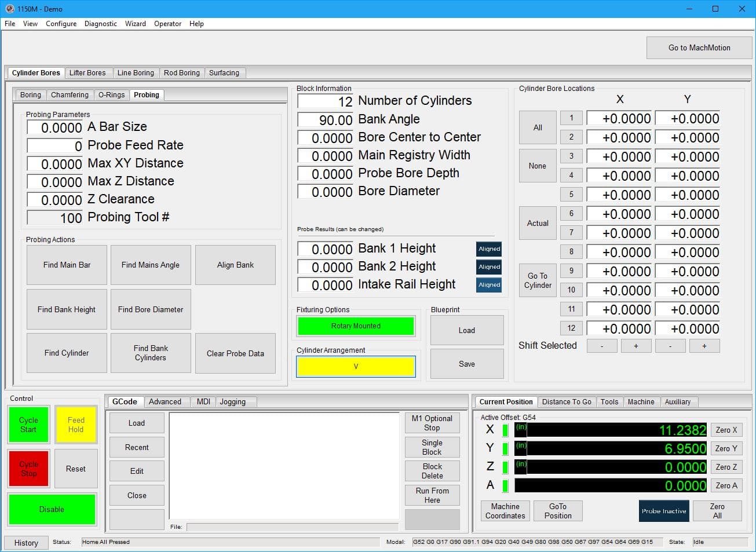Image resolution: width=756 pixels, height=552 pixels.
Task: Open the Chamfering tab
Action: [x=70, y=94]
